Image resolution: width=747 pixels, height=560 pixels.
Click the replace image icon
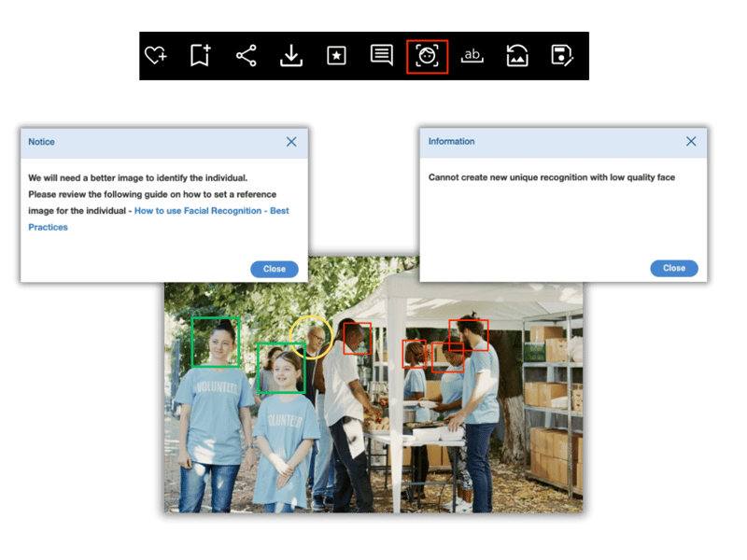tap(517, 56)
